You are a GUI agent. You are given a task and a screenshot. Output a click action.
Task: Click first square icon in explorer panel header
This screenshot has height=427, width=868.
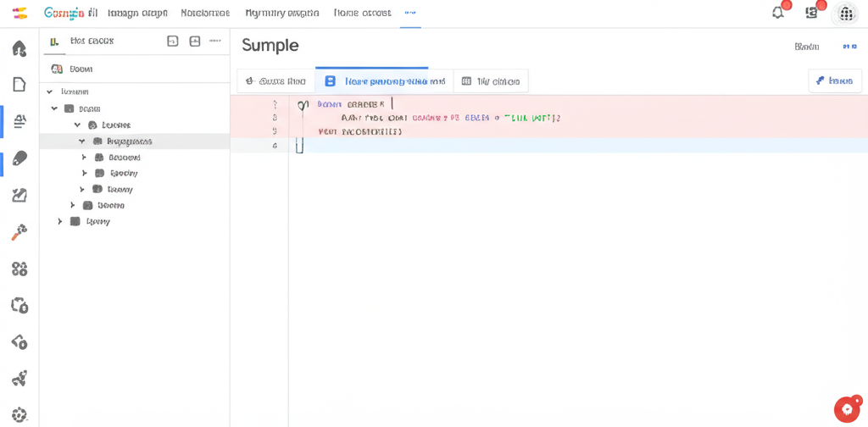[x=173, y=41]
